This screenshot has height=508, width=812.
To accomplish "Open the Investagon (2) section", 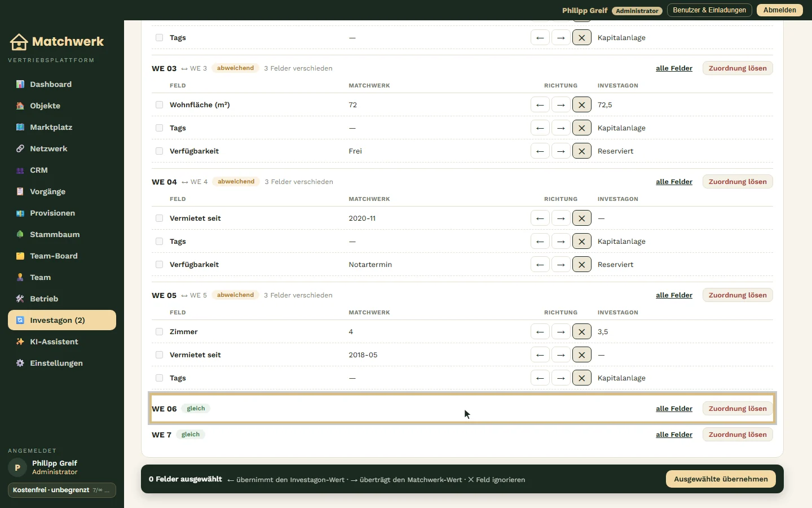I will tap(62, 320).
